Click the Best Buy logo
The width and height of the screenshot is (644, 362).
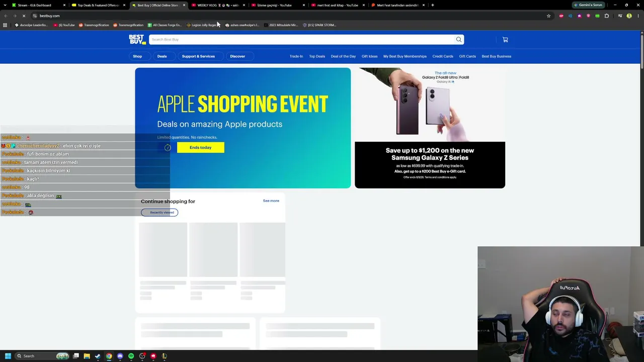pyautogui.click(x=137, y=39)
